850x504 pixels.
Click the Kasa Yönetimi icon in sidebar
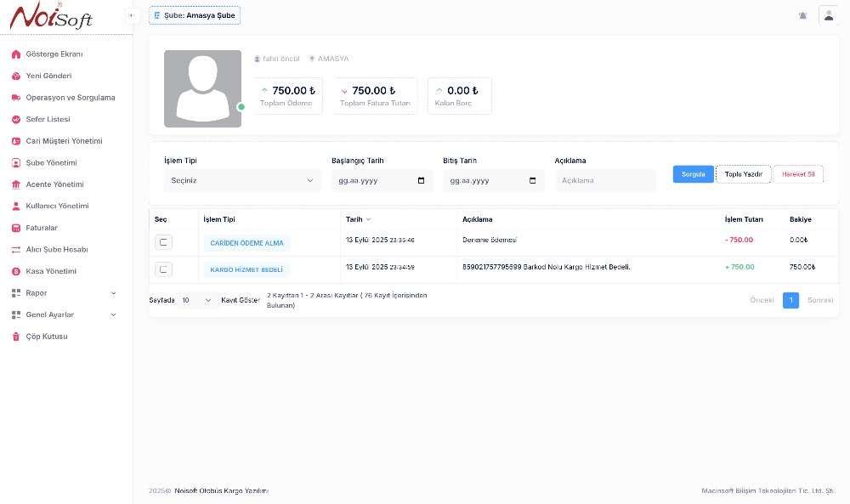(x=16, y=271)
